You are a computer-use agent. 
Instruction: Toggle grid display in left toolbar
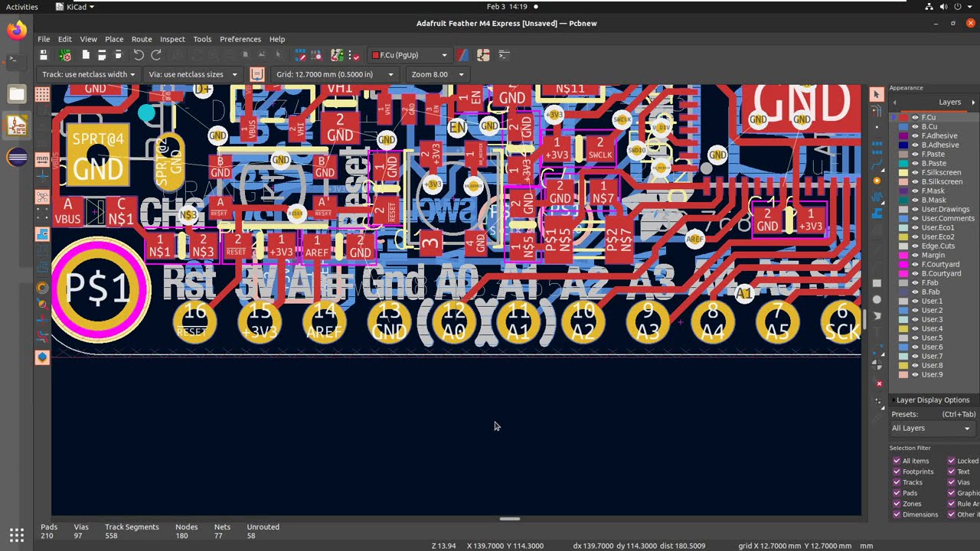[x=42, y=94]
